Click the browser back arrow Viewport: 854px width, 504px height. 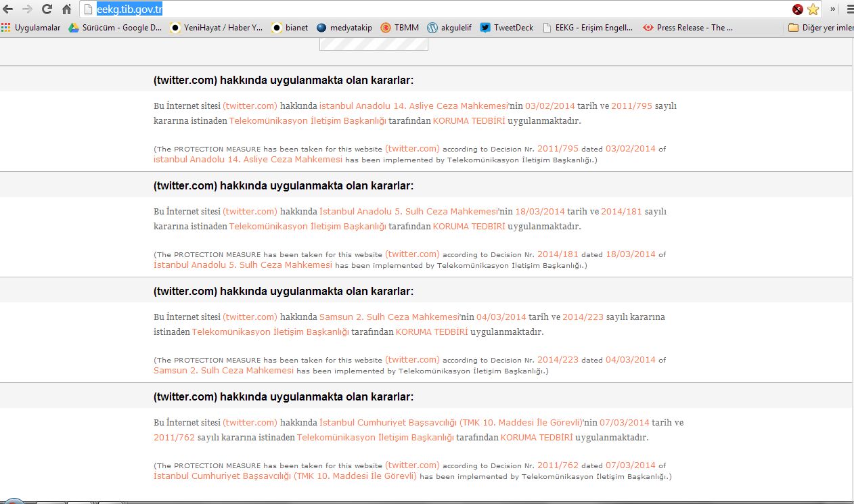pos(8,9)
